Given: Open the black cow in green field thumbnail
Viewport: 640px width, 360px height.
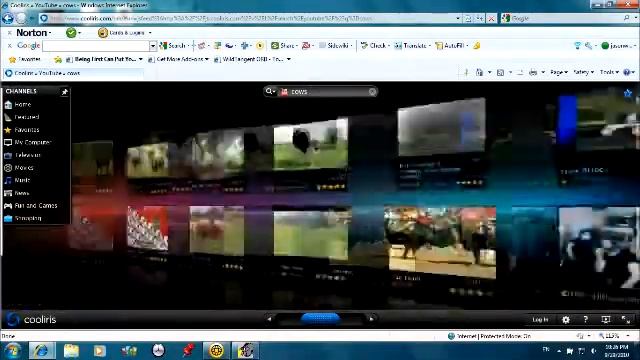Looking at the screenshot, I should pos(311,143).
